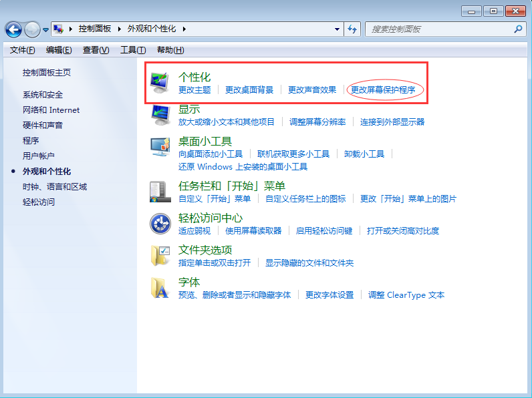The height and width of the screenshot is (398, 532).
Task: Expand the address bar history dropdown
Action: tap(338, 29)
